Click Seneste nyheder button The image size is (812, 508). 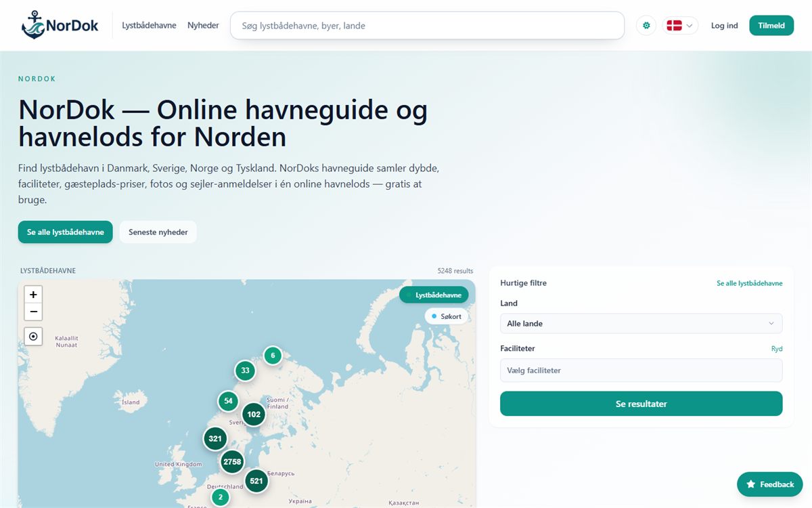158,232
